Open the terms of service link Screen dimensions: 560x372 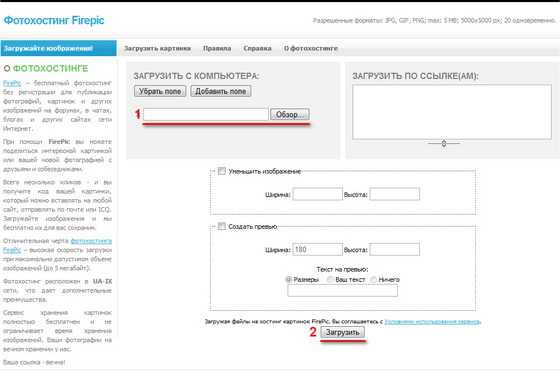coord(432,322)
